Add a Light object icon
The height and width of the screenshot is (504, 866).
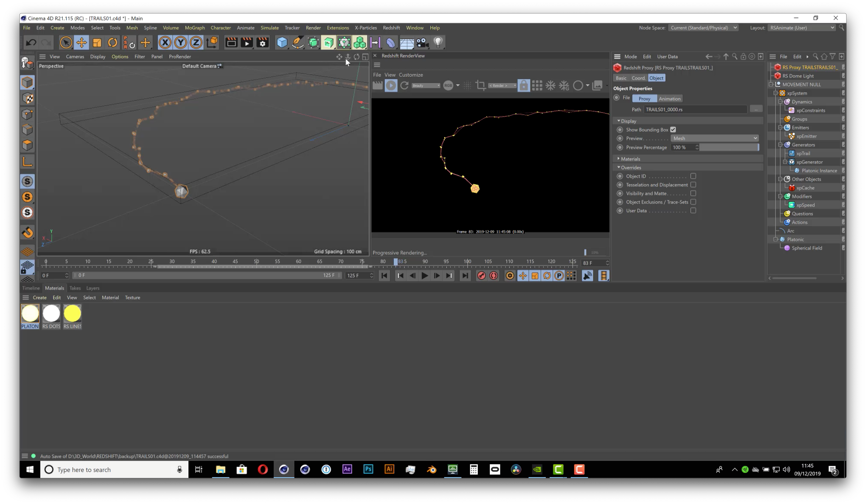[438, 43]
